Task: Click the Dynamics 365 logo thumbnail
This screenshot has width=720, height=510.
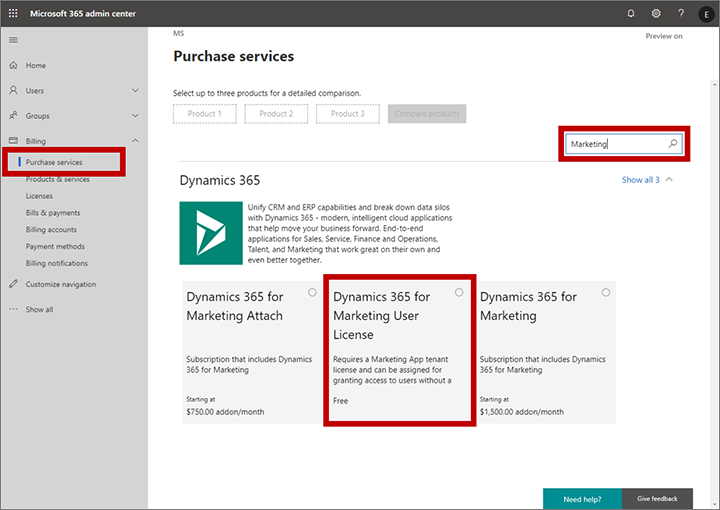Action: click(209, 233)
